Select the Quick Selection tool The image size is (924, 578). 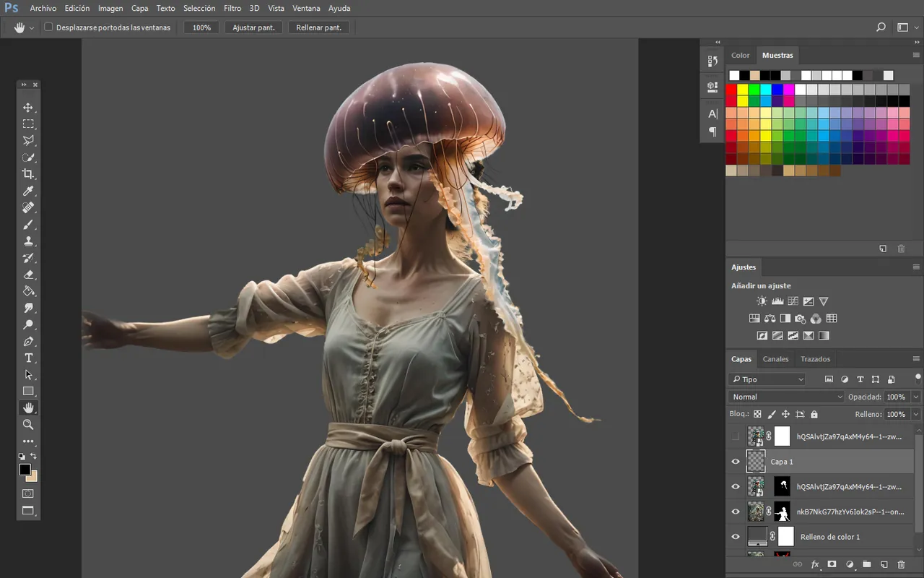pyautogui.click(x=28, y=158)
